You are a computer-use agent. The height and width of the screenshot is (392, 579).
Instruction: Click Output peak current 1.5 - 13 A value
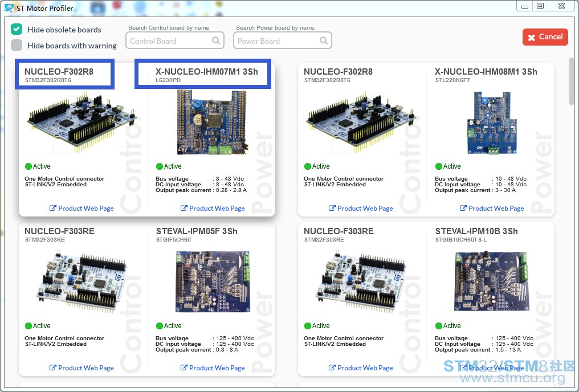(x=508, y=350)
